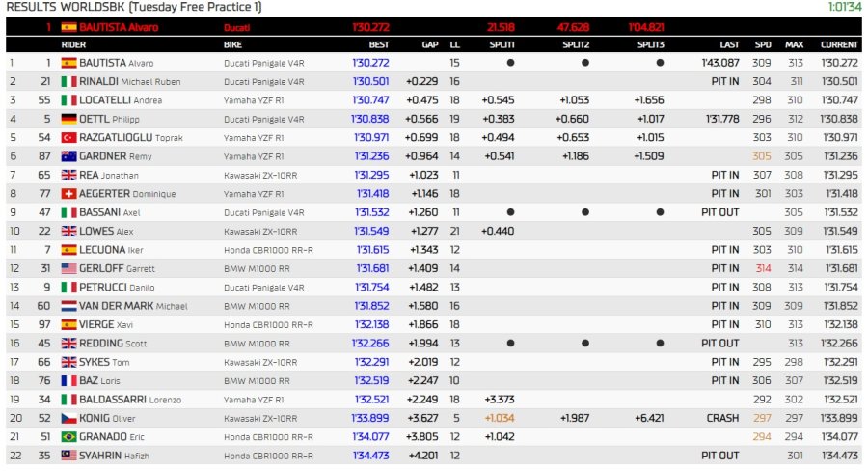This screenshot has width=868, height=471.
Task: Click split +0.440 in LOWES's row
Action: click(x=498, y=231)
